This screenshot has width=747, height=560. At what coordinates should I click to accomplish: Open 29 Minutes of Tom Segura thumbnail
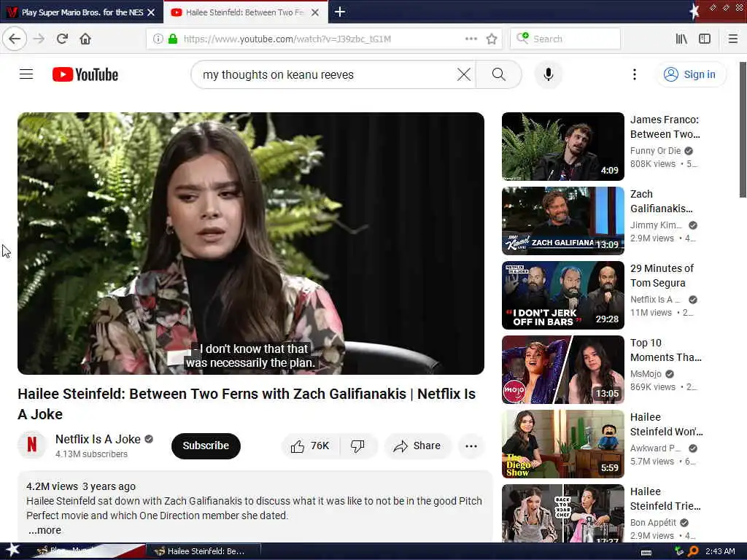[x=562, y=295]
